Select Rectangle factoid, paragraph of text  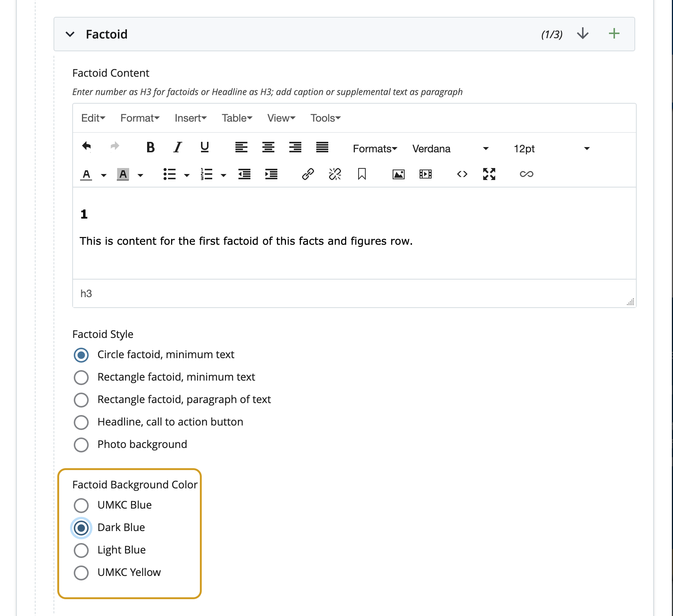pos(81,400)
